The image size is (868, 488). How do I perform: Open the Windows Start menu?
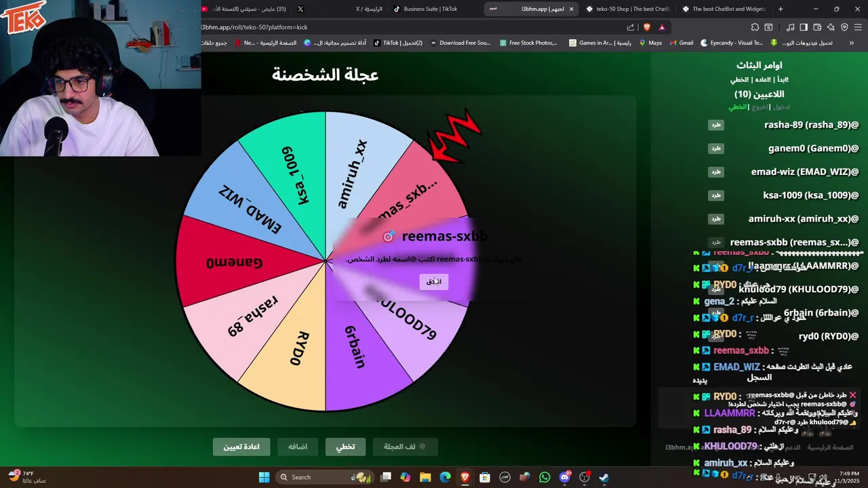(x=264, y=477)
